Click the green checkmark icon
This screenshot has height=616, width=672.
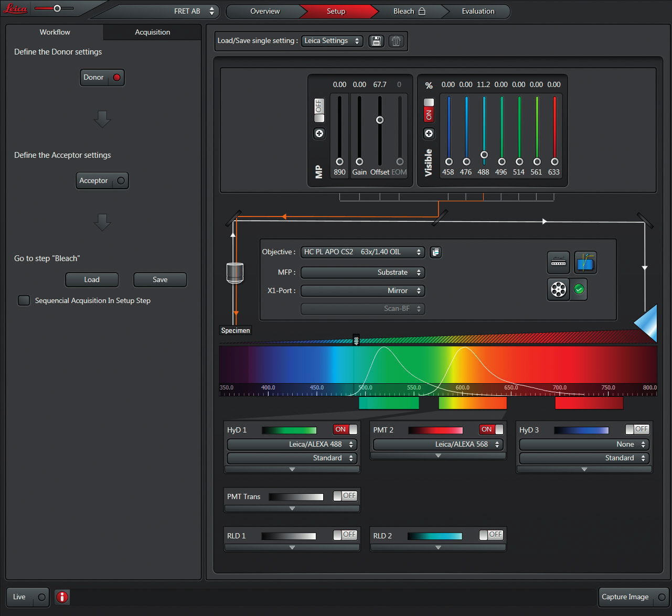pos(579,289)
